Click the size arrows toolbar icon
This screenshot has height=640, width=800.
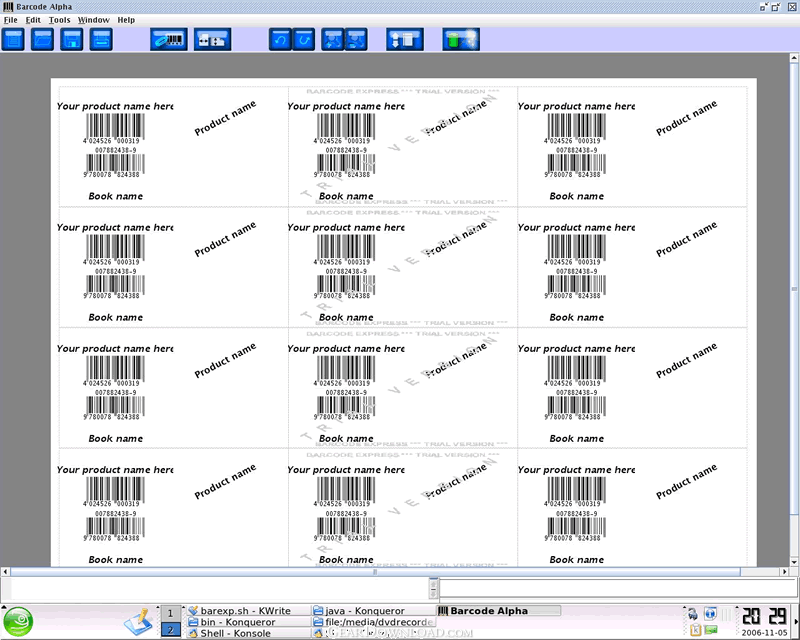pos(213,39)
